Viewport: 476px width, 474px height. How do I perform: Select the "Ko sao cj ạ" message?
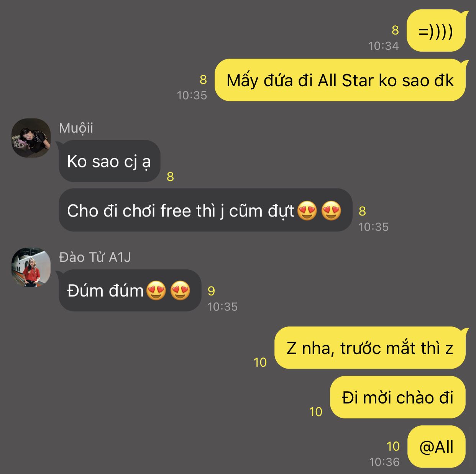pyautogui.click(x=109, y=161)
